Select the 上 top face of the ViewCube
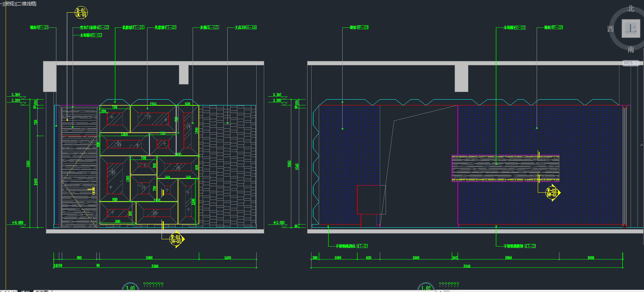 click(x=631, y=29)
